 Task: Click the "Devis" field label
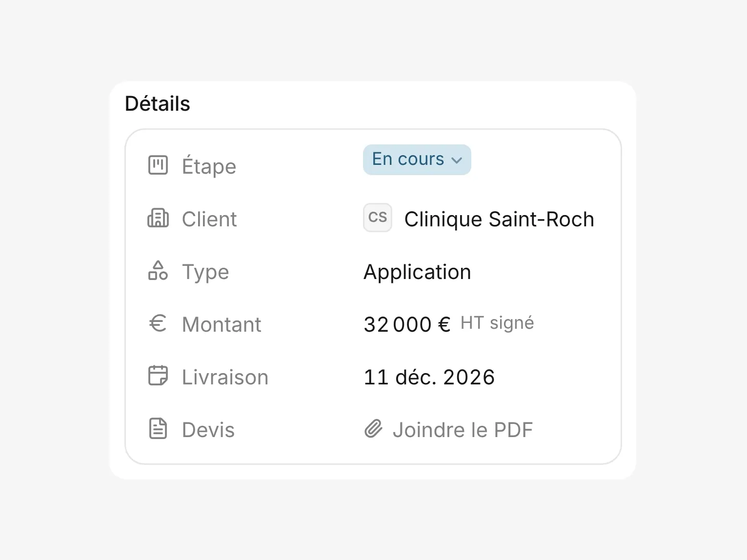[208, 430]
